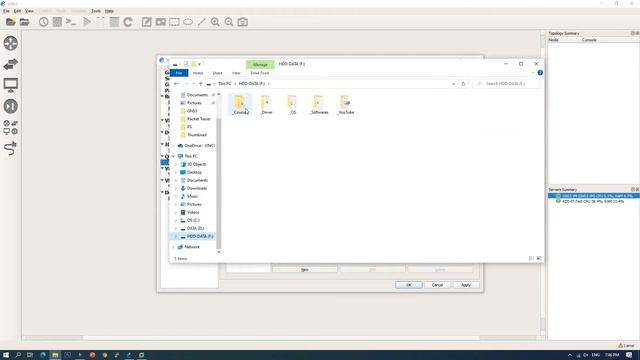Start all nodes with the play icon

pyautogui.click(x=87, y=22)
